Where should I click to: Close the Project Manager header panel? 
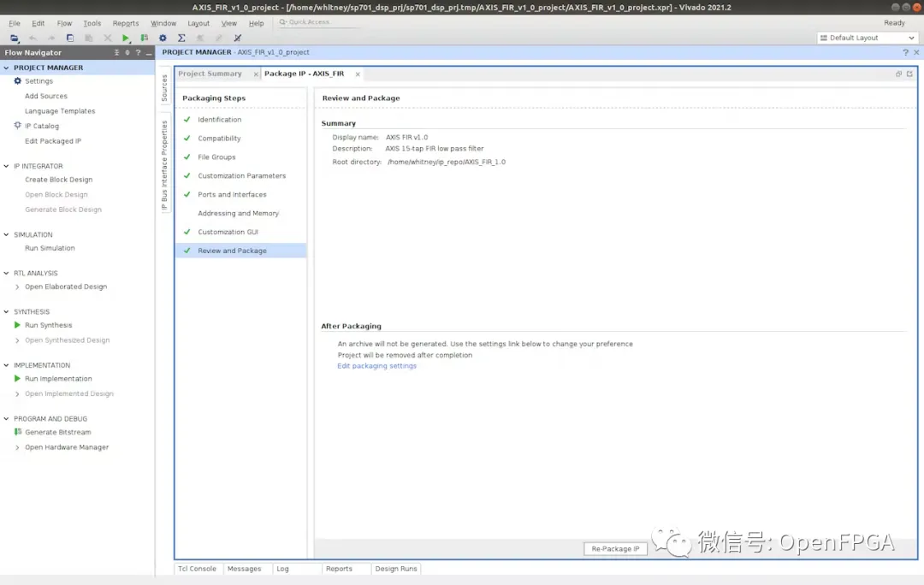click(916, 52)
